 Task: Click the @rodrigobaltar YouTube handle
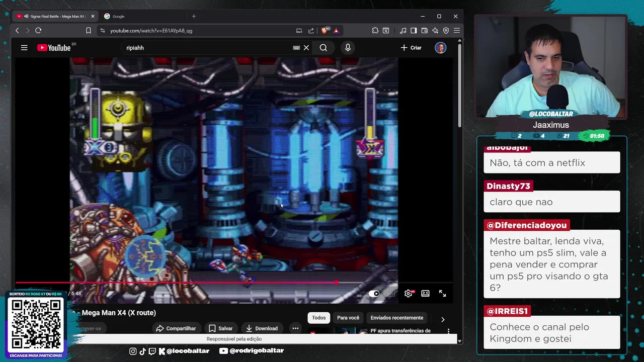click(252, 351)
